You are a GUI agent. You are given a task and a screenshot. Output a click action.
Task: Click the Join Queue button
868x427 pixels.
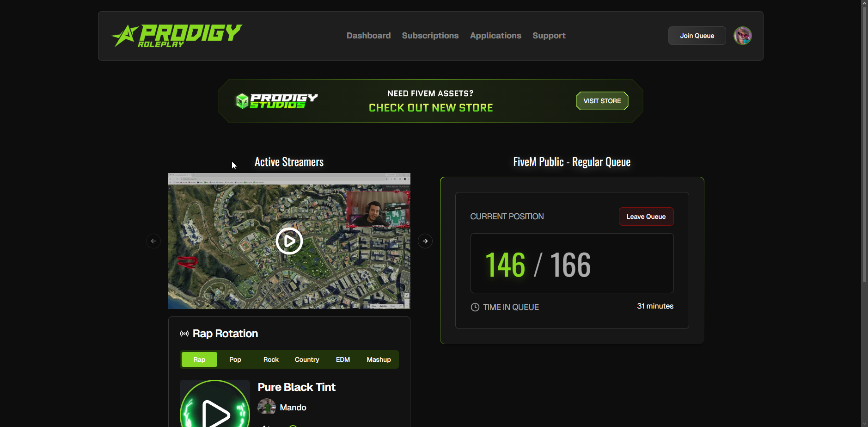pos(697,36)
